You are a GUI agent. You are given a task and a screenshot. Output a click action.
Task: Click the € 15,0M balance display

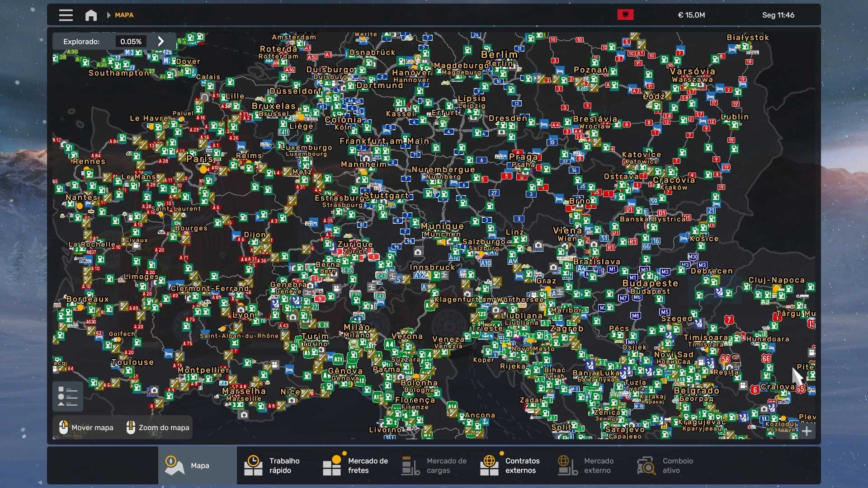(691, 15)
